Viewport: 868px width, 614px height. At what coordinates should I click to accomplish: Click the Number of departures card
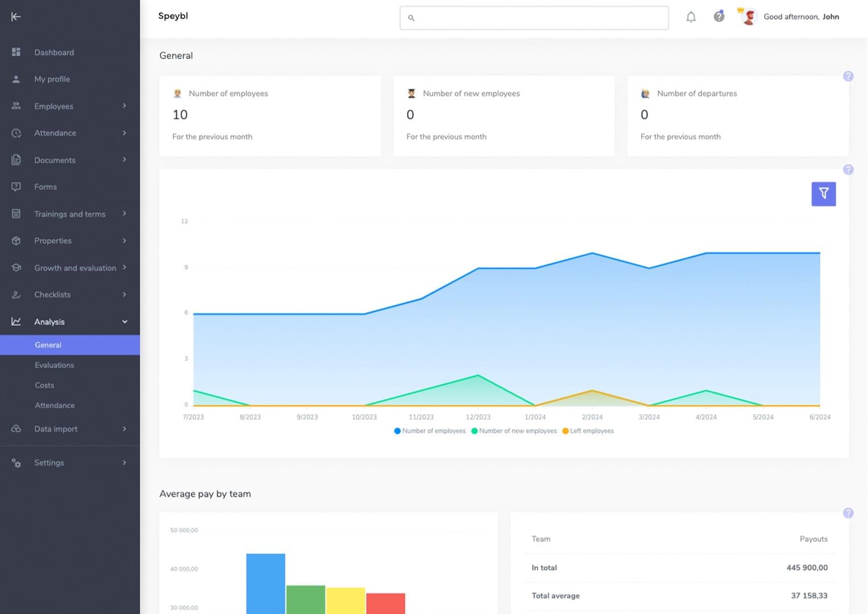738,116
